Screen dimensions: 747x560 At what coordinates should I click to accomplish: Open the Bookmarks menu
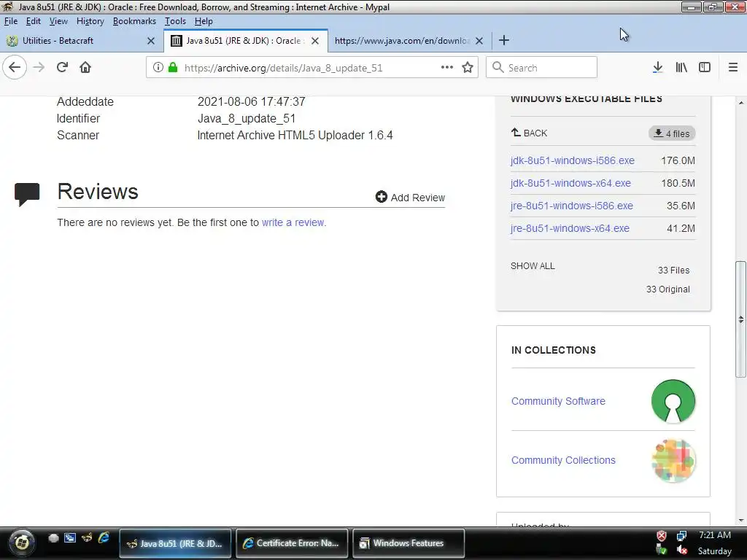coord(134,21)
